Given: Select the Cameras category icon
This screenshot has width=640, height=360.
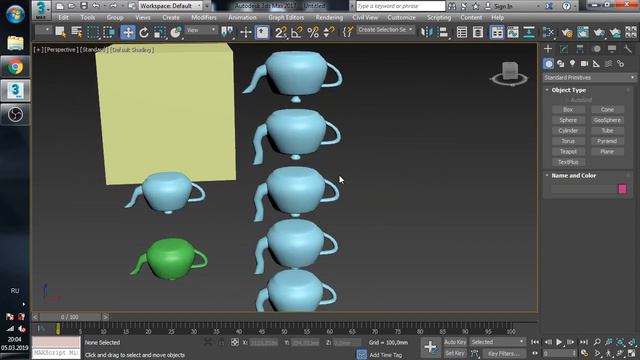Looking at the screenshot, I should coord(584,64).
